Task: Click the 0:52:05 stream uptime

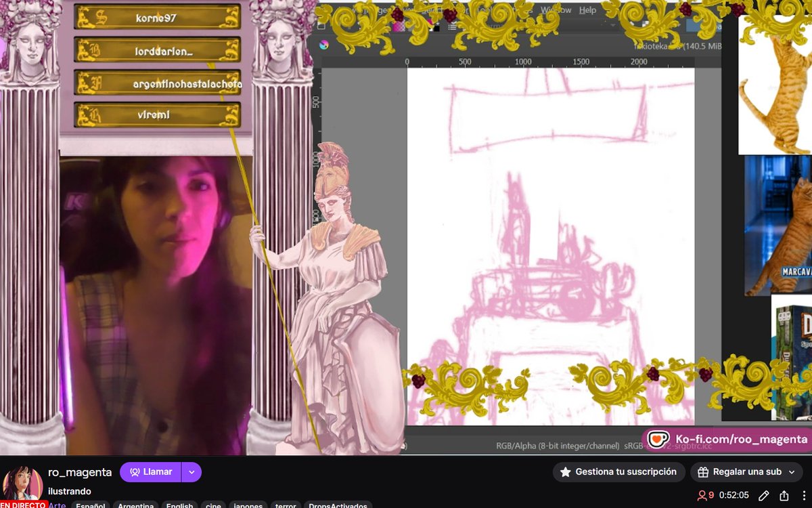Action: [x=734, y=495]
